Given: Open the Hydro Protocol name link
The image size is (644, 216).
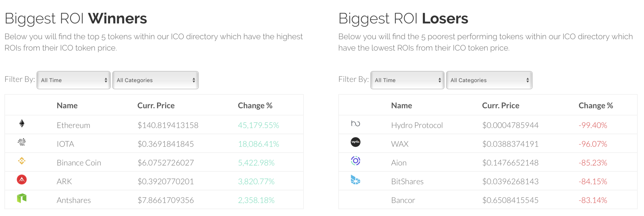Looking at the screenshot, I should coord(417,125).
